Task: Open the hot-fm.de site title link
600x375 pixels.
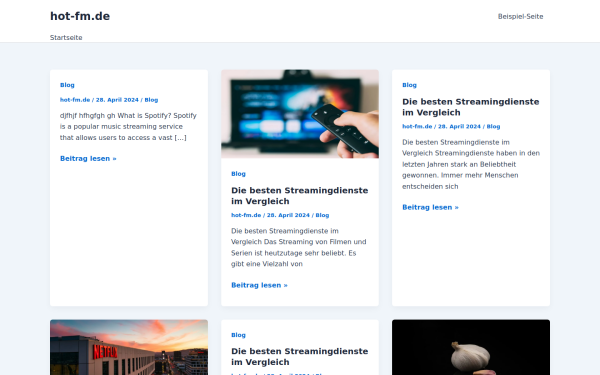Action: pos(80,16)
